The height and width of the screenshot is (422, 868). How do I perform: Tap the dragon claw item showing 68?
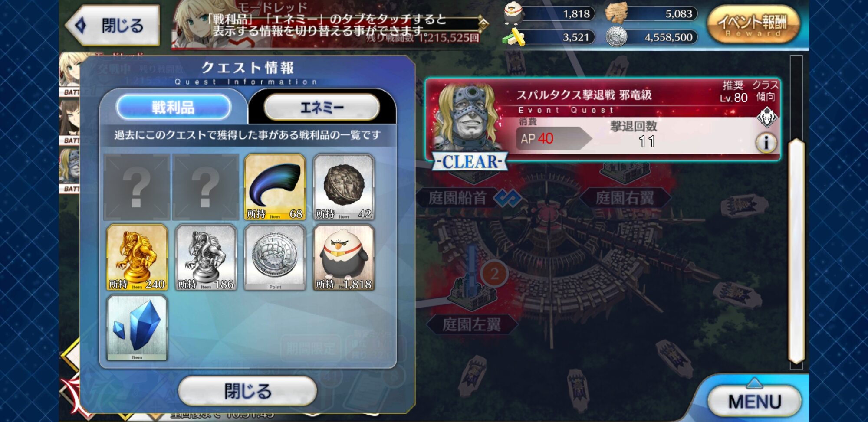275,187
